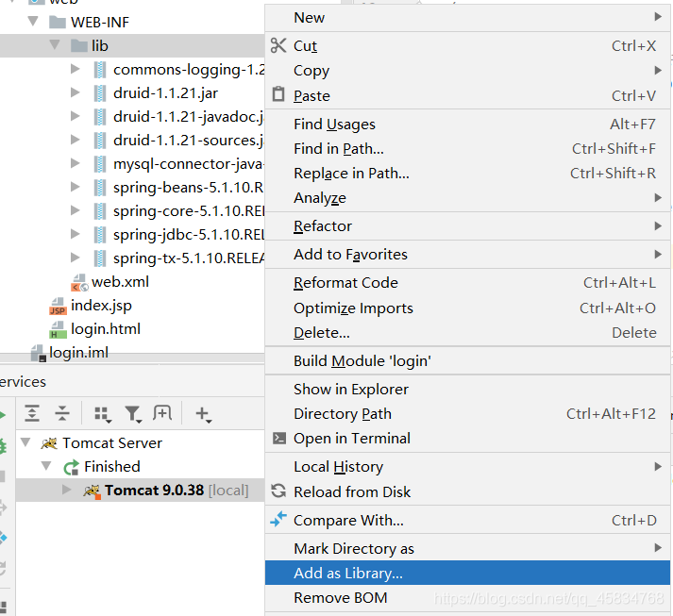
Task: Click the Compare With arrows icon
Action: coord(278,519)
